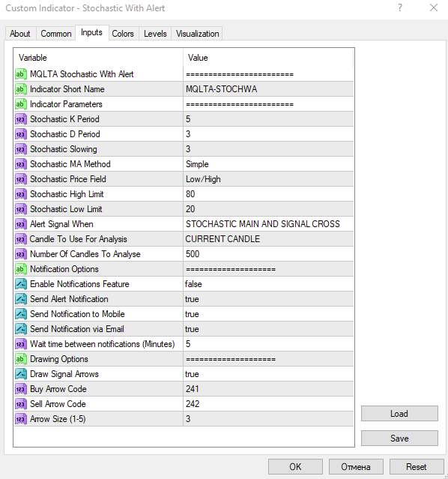
Task: Click the integer icon beside Buy Arrow Code
Action: point(21,389)
